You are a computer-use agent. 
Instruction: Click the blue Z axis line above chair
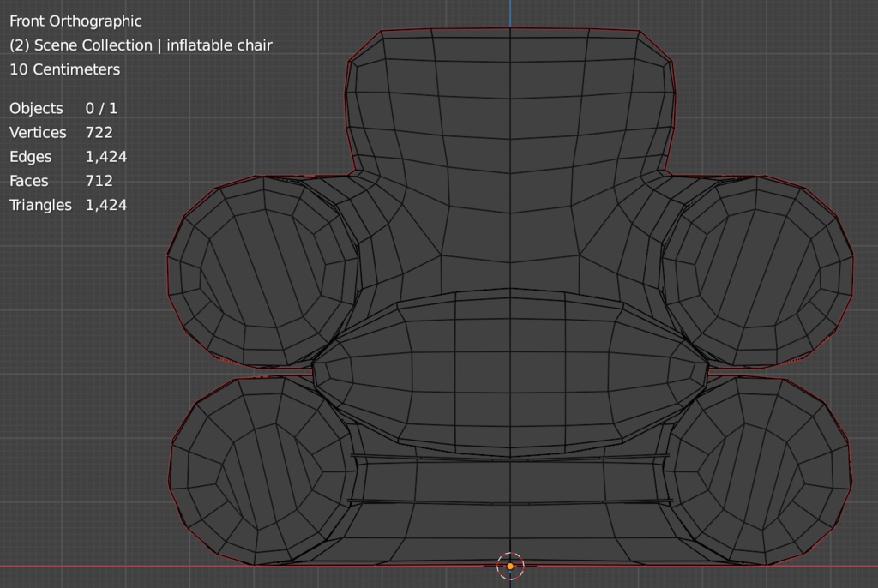[510, 13]
